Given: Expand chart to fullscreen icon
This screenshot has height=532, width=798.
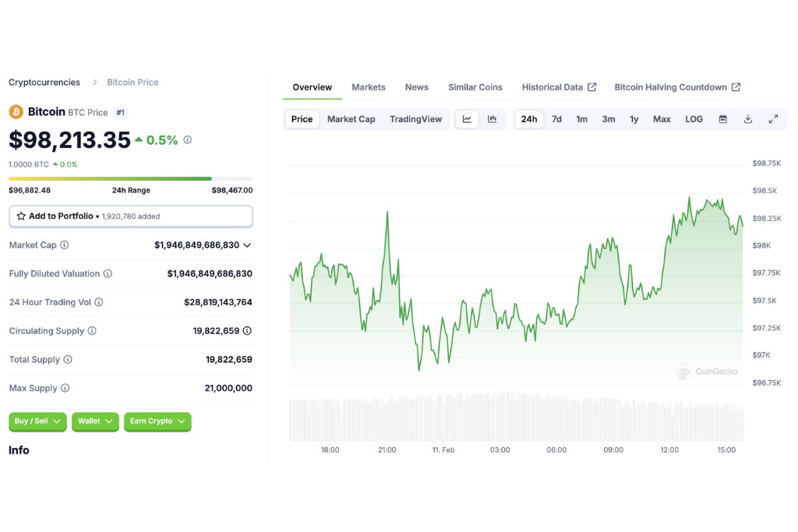Looking at the screenshot, I should [773, 119].
